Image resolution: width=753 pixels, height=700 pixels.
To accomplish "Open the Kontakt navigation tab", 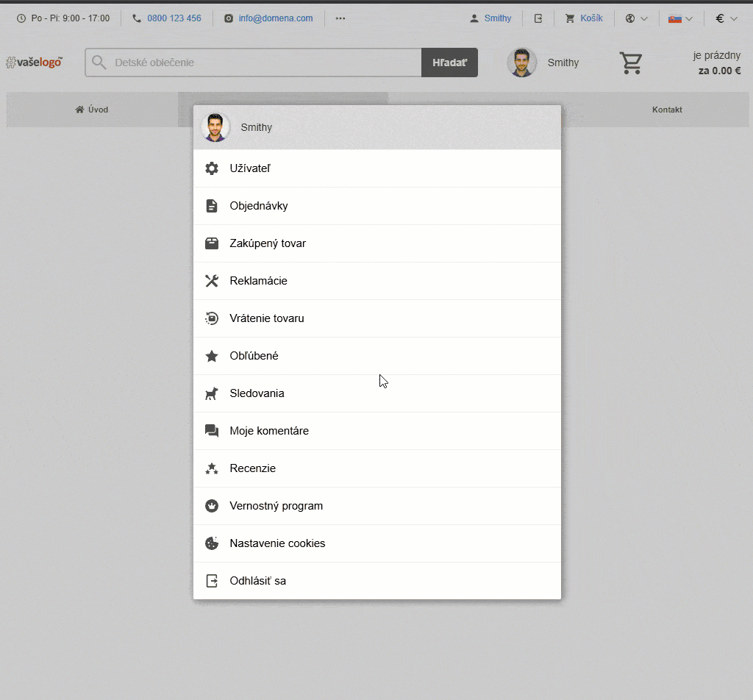I will (667, 110).
